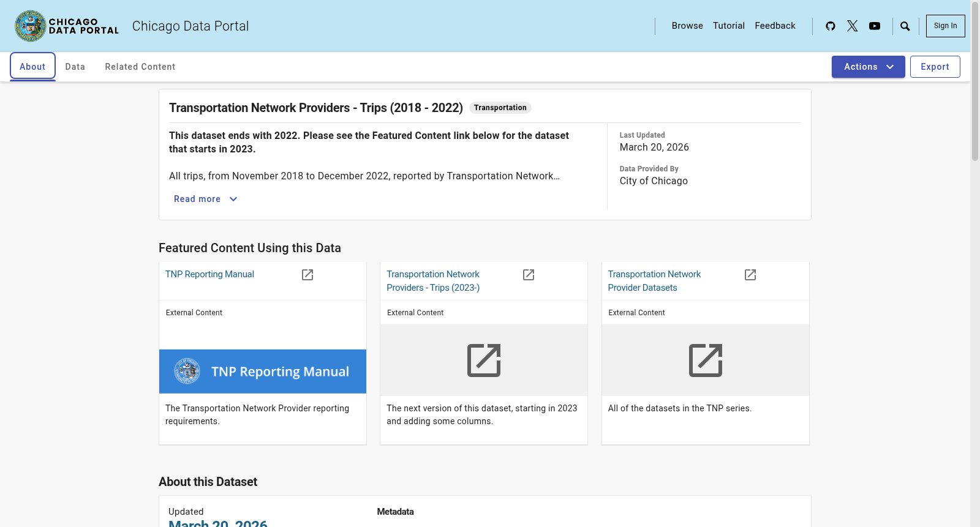Open the YouTube icon link
Image resolution: width=980 pixels, height=527 pixels.
875,26
